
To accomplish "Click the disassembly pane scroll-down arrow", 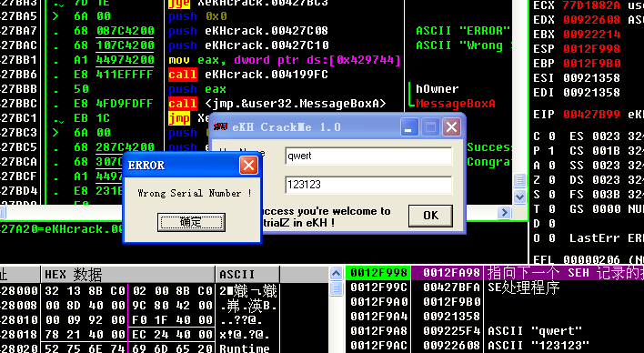I will tap(519, 197).
